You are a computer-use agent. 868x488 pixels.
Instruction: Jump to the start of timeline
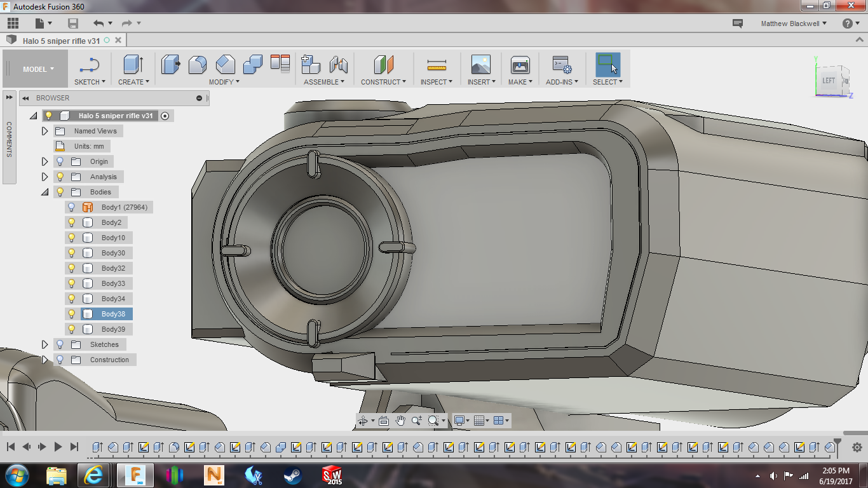click(10, 447)
